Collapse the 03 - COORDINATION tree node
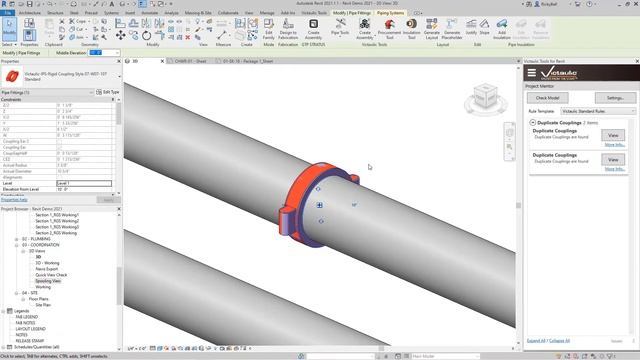Image resolution: width=640 pixels, height=360 pixels. pos(17,245)
